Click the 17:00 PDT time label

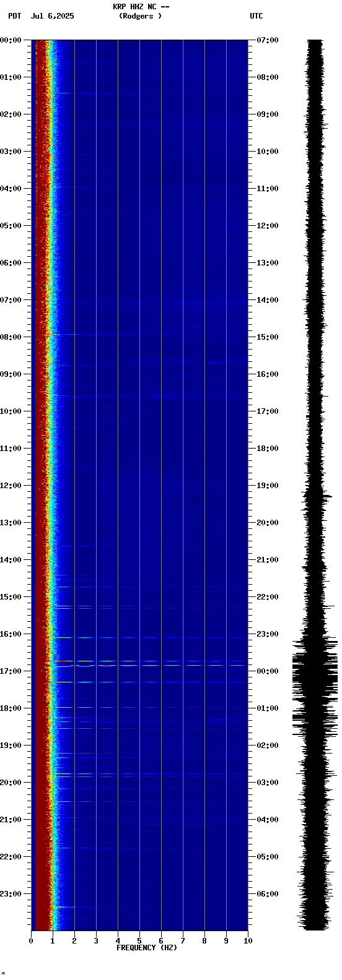[x=11, y=671]
